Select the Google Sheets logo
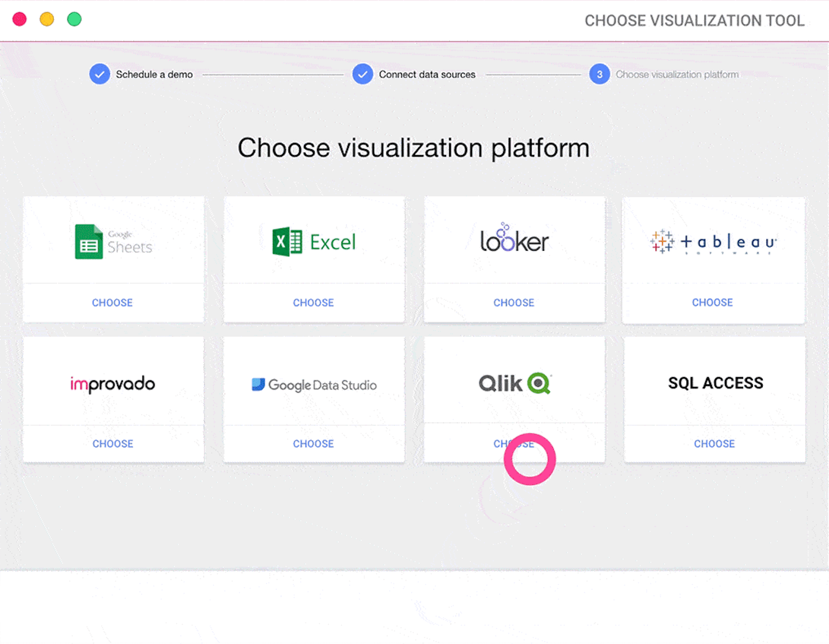This screenshot has width=829, height=644. click(113, 241)
